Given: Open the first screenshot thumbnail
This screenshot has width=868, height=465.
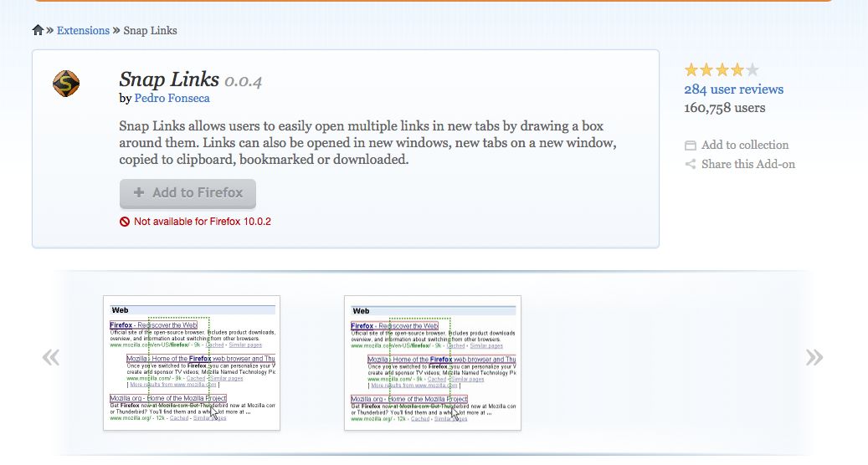Looking at the screenshot, I should click(192, 363).
